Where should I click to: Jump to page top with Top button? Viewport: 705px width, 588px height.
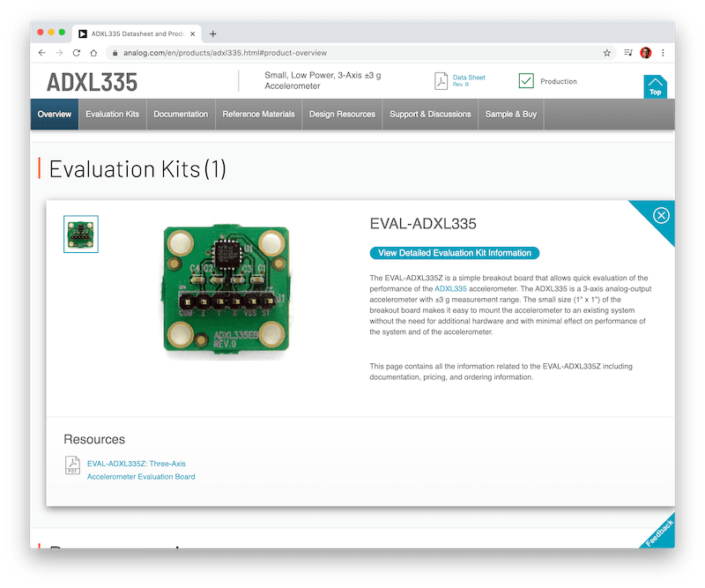(x=655, y=86)
